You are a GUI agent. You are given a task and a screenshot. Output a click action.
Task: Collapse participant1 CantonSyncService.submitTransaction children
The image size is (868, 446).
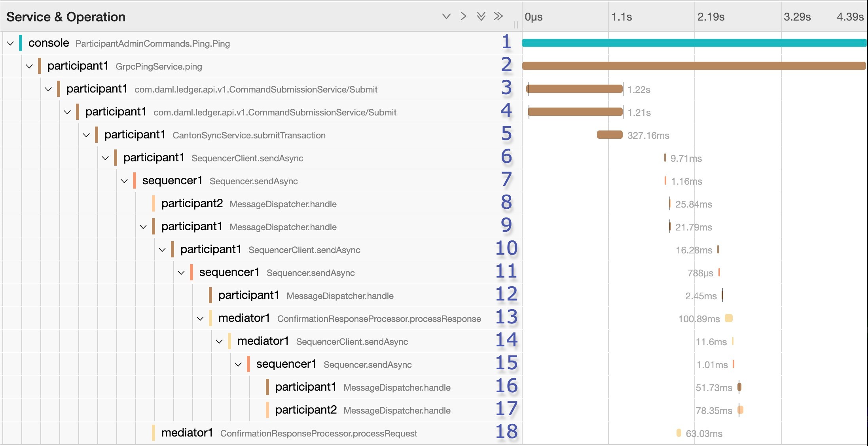click(86, 135)
